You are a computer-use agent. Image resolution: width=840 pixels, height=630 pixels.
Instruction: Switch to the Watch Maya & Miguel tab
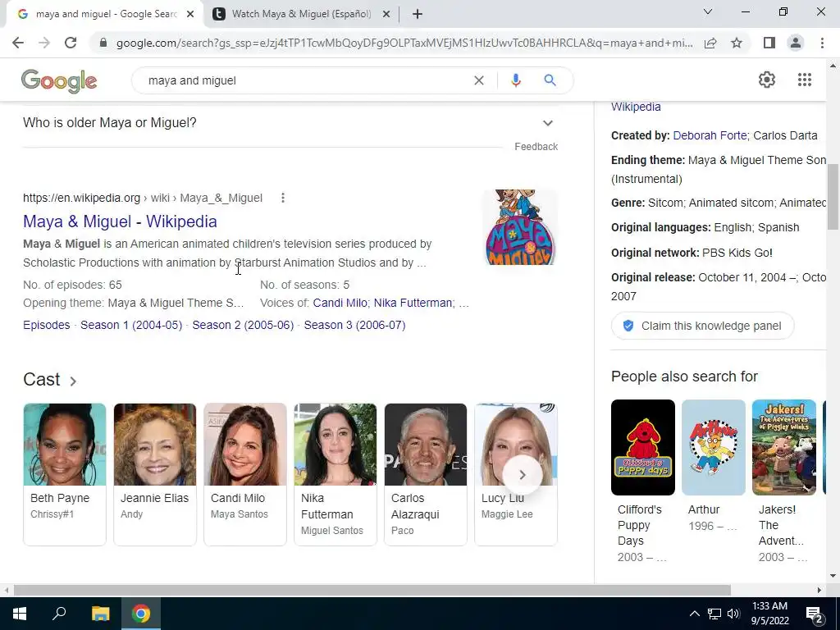(302, 14)
